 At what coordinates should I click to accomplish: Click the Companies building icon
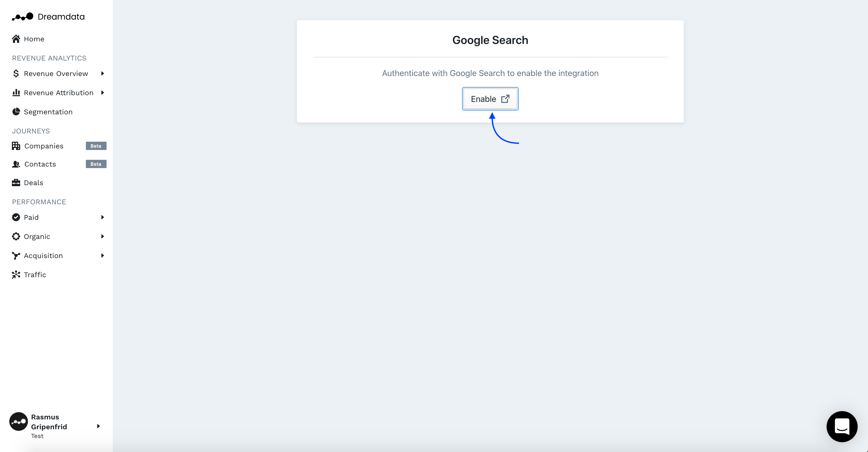pyautogui.click(x=16, y=146)
